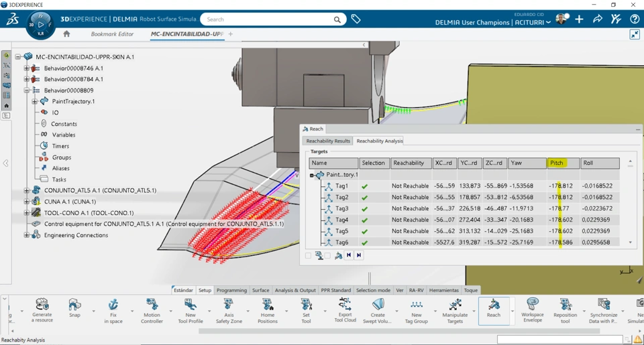Expand the CUNA A.1 node
The width and height of the screenshot is (644, 345).
click(26, 202)
